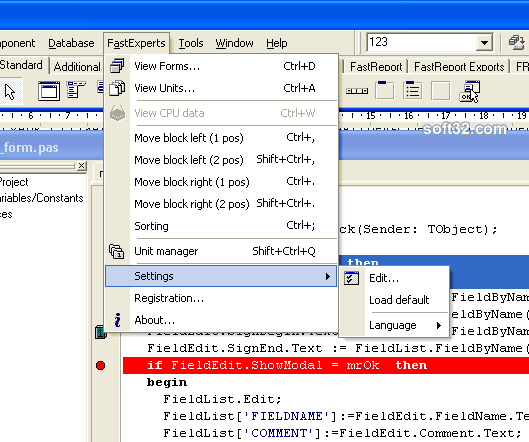Image resolution: width=529 pixels, height=442 pixels.
Task: Click the Variables/Constants tree item
Action: pos(41,198)
